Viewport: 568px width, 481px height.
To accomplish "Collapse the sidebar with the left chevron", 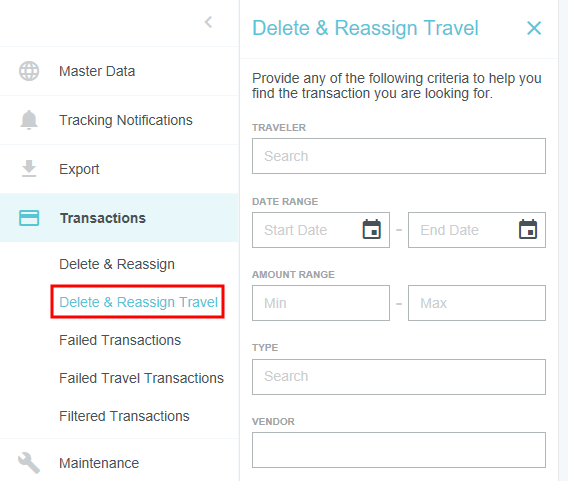I will 208,22.
